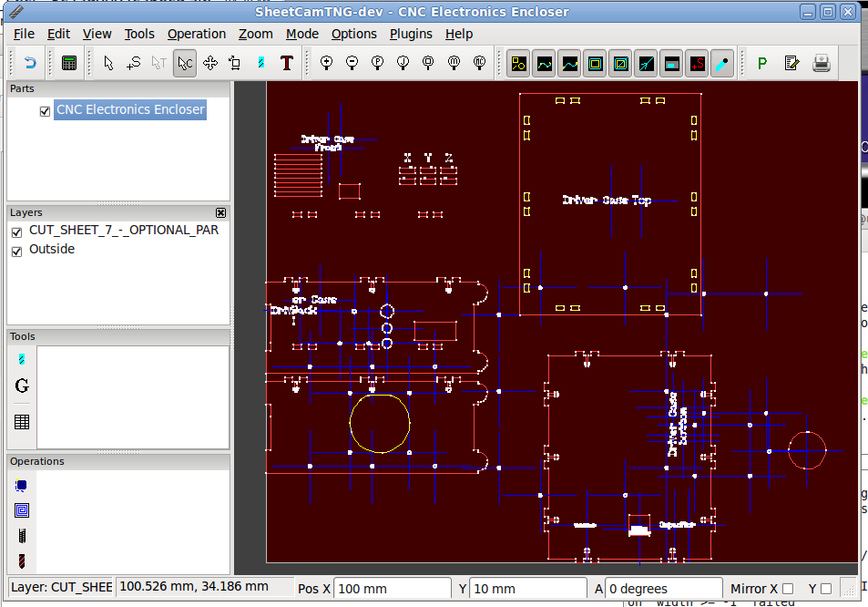Click the window icon in the title bar
Screen dimensions: 868x607
[16, 11]
